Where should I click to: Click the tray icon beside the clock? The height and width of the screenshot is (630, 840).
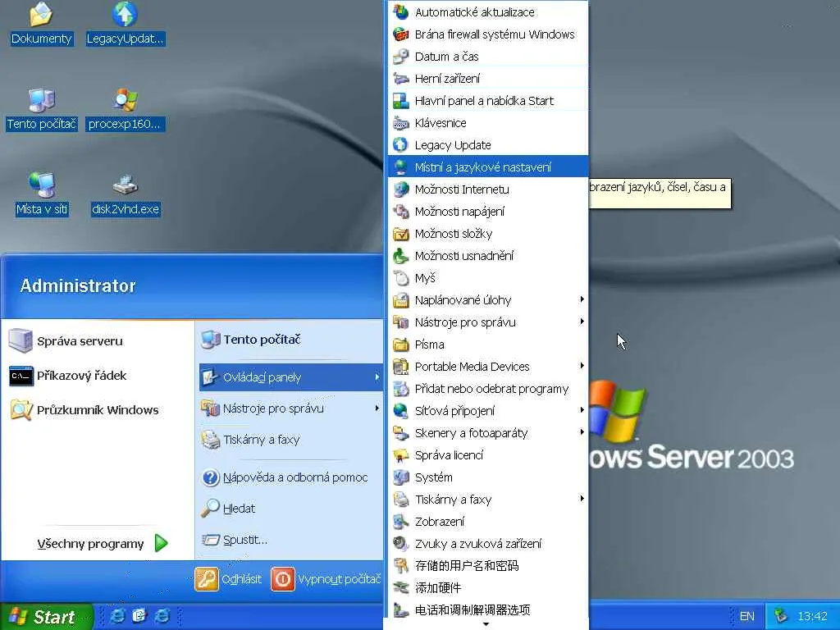[781, 616]
